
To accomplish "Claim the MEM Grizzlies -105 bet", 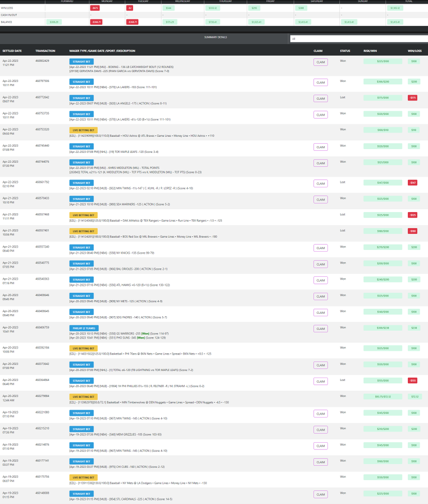I will coord(320,430).
